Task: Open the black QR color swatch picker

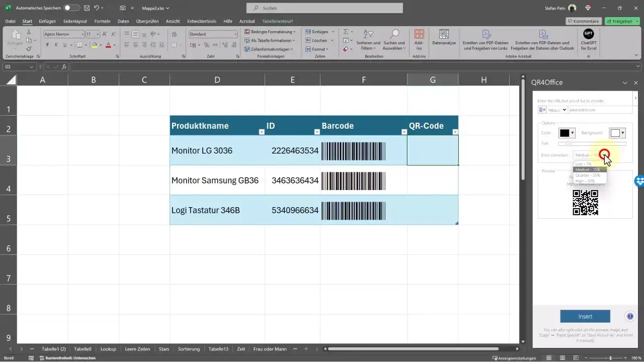Action: (567, 133)
